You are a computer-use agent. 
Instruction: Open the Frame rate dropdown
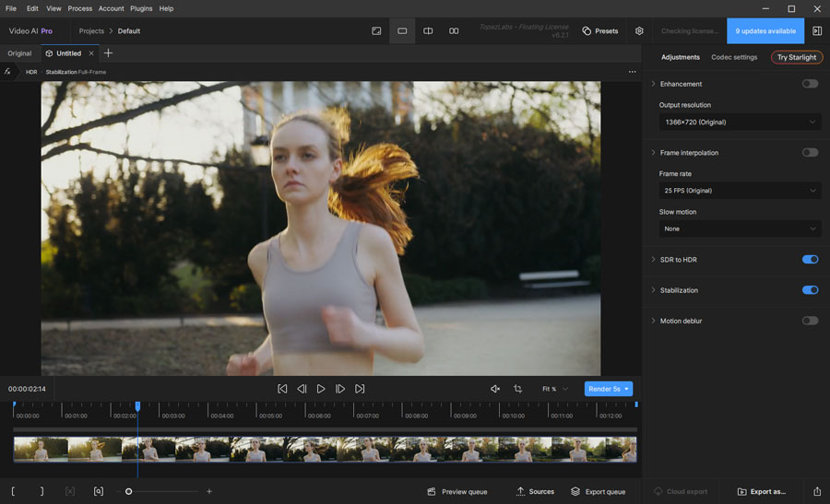click(x=740, y=191)
